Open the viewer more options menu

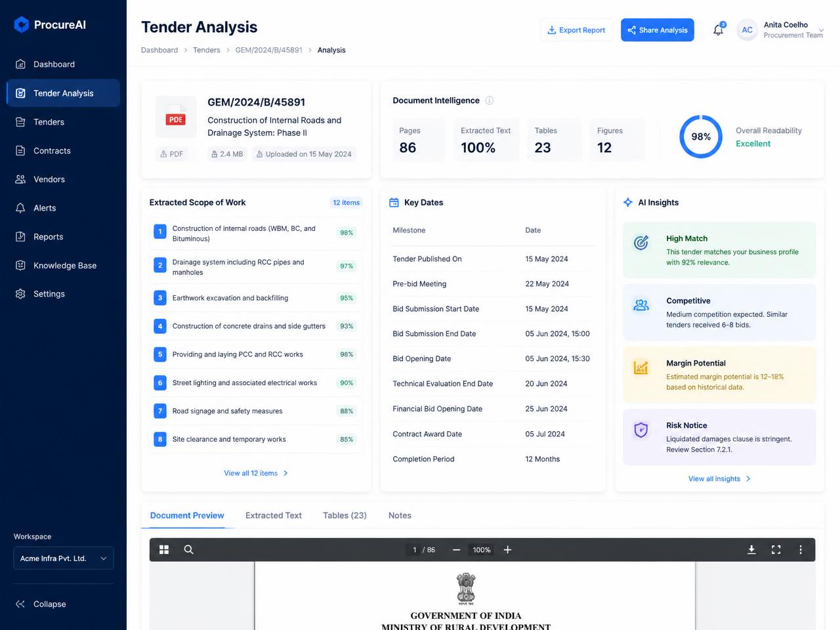801,550
